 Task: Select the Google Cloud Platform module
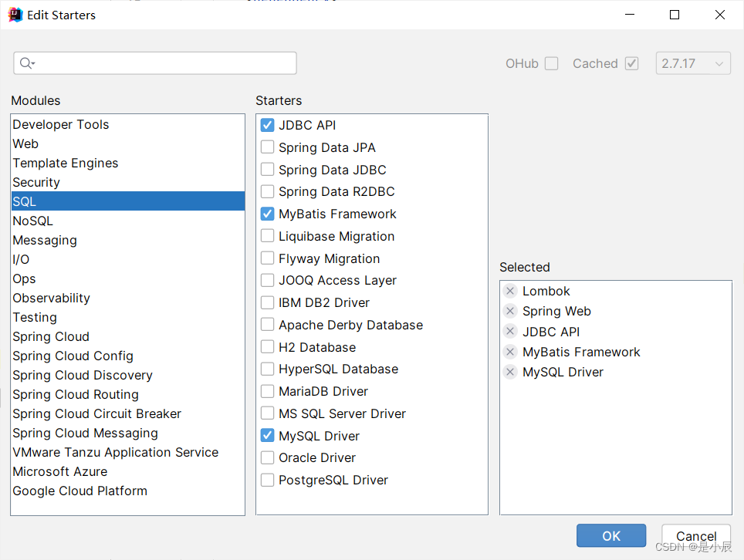pyautogui.click(x=127, y=491)
